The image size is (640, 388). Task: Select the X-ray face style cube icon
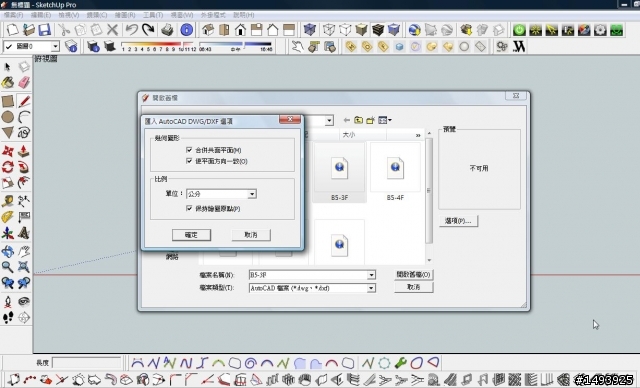pos(310,30)
